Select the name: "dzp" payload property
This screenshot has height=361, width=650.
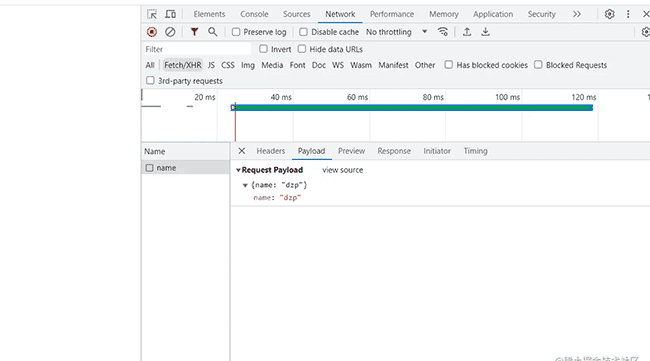click(x=277, y=198)
